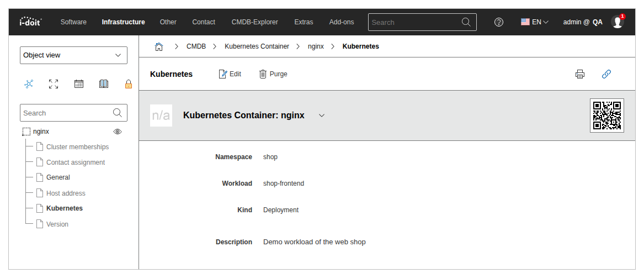The height and width of the screenshot is (278, 644).
Task: Click the i-doit logo
Action: click(30, 22)
